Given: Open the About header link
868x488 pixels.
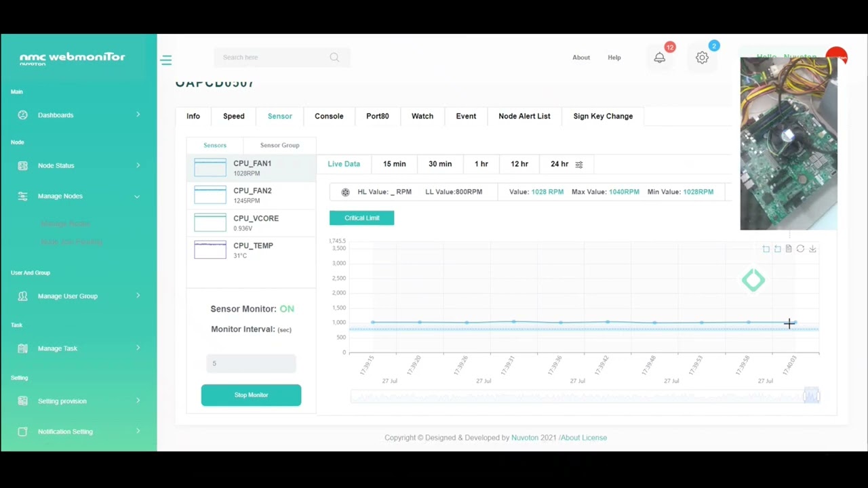Looking at the screenshot, I should (581, 58).
